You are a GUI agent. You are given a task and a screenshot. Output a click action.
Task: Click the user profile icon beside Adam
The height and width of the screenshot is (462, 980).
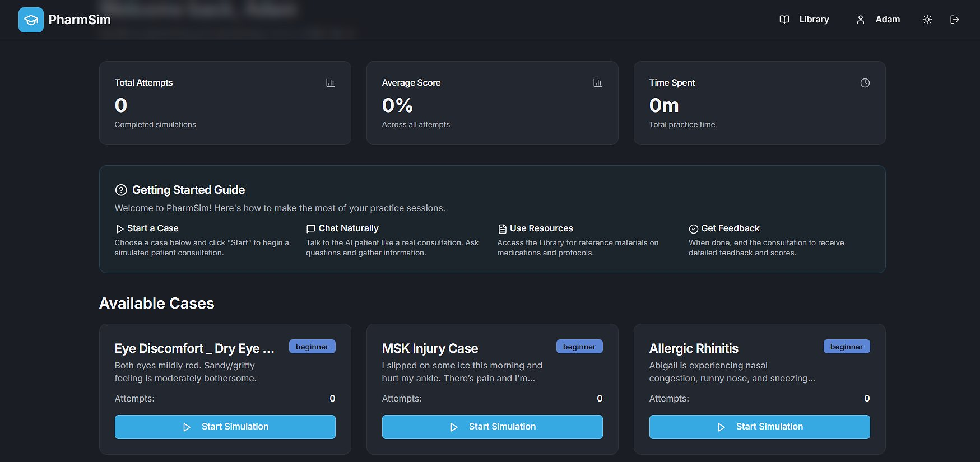[861, 20]
